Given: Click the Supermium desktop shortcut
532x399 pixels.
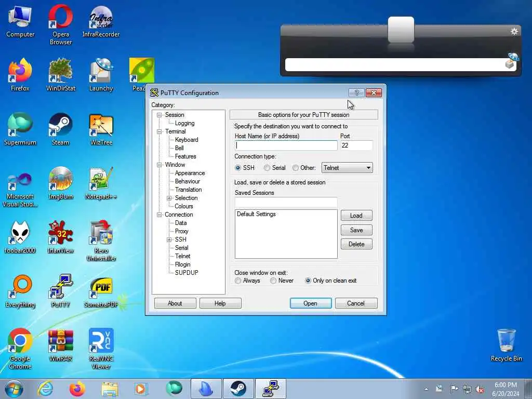Looking at the screenshot, I should [20, 129].
